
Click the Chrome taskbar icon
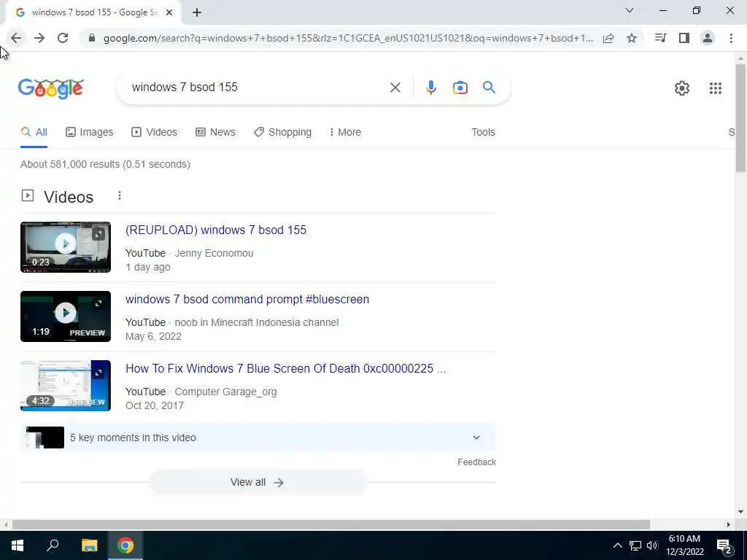pos(125,545)
